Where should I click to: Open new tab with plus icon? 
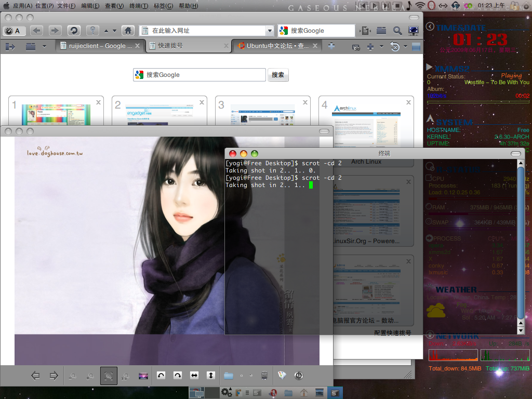click(331, 46)
